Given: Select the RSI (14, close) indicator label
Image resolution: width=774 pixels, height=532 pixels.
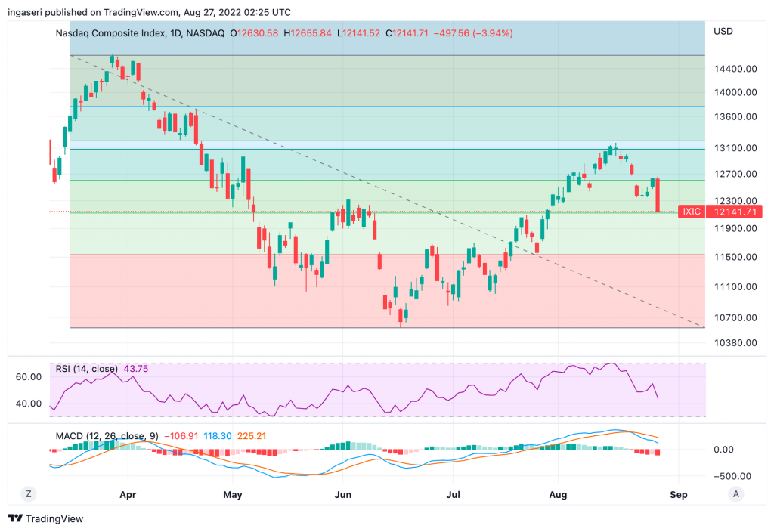Looking at the screenshot, I should click(86, 369).
